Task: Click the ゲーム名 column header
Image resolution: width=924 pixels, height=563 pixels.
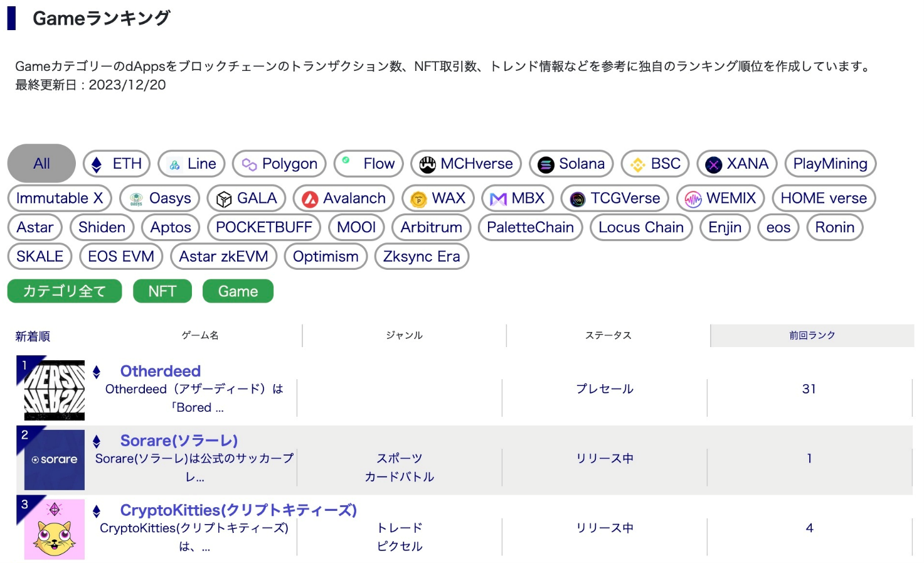Action: coord(200,336)
